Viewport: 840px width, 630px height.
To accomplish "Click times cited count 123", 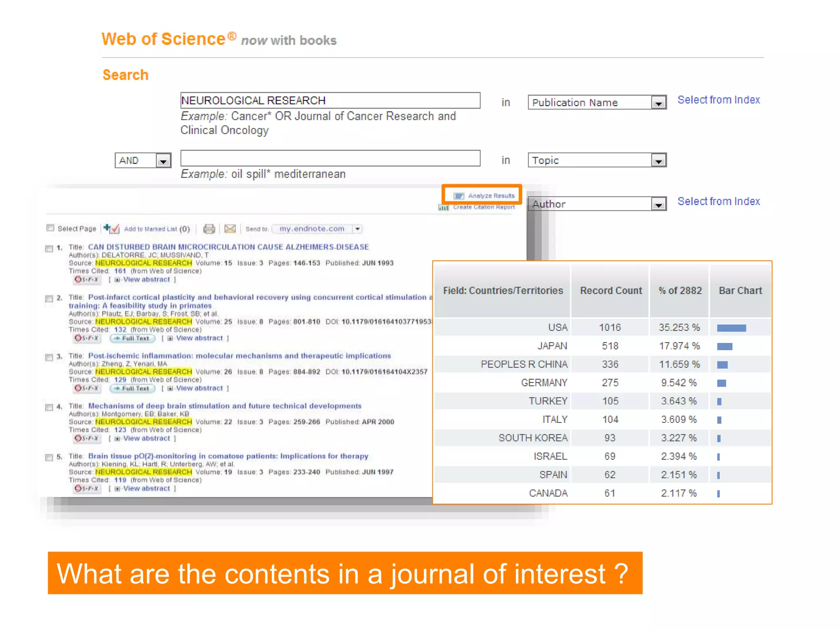I will tap(120, 430).
